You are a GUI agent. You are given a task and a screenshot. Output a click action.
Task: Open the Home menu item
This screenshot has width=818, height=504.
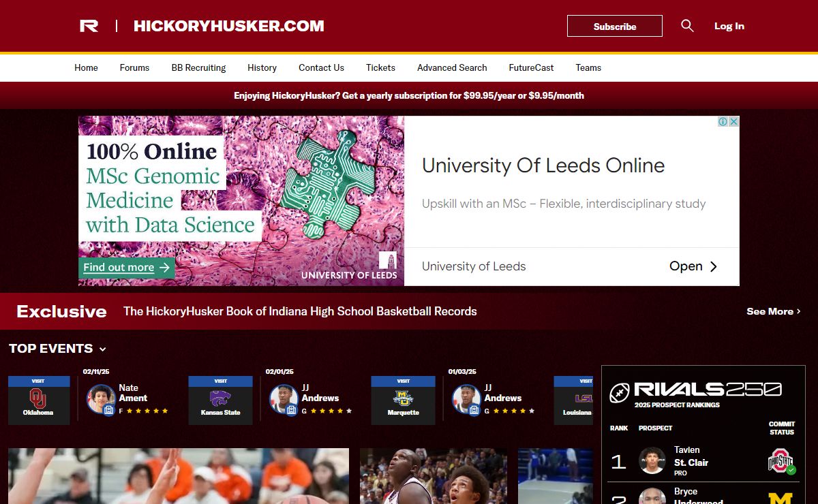(x=86, y=67)
